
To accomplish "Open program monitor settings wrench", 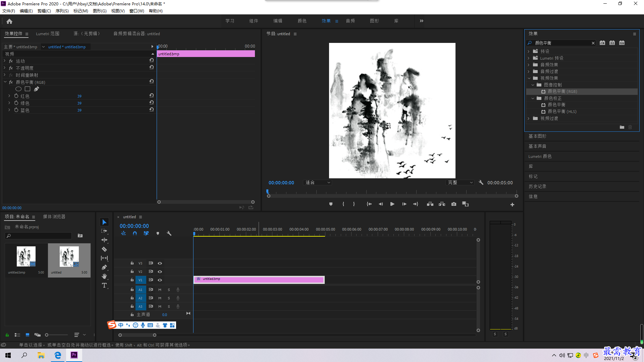I will 481,183.
